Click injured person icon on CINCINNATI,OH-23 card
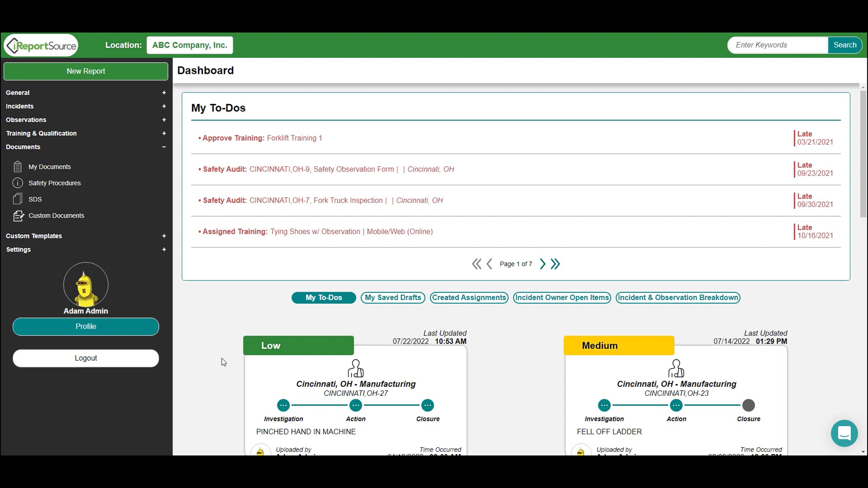This screenshot has height=488, width=868. (x=676, y=368)
